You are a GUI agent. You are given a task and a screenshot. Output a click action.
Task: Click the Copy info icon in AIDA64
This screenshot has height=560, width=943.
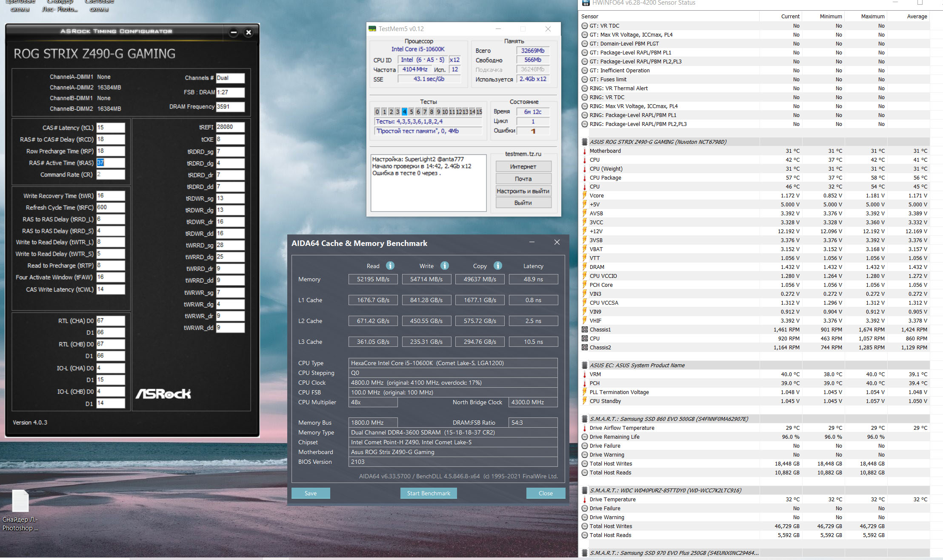[x=497, y=266]
